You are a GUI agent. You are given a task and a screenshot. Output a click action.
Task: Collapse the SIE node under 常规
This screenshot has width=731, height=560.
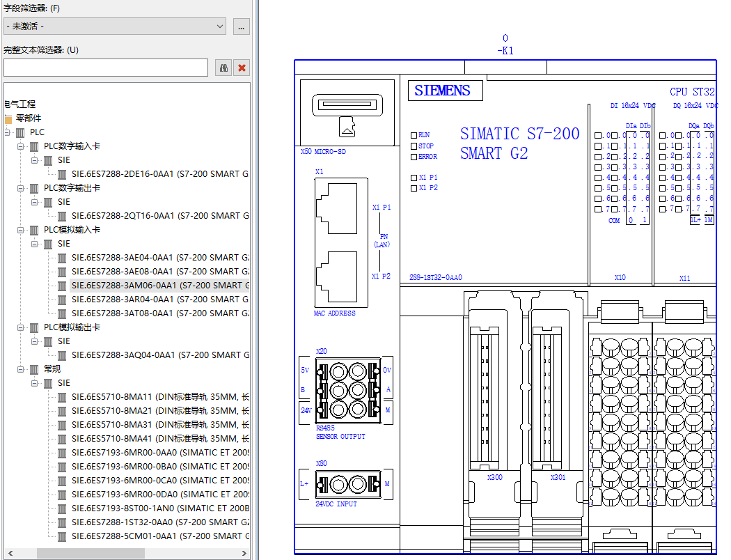(x=35, y=383)
